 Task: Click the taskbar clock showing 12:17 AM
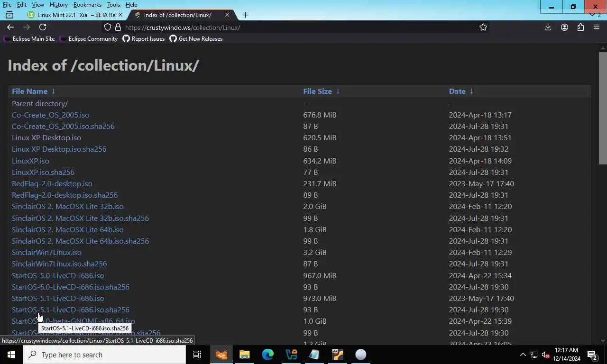(566, 355)
